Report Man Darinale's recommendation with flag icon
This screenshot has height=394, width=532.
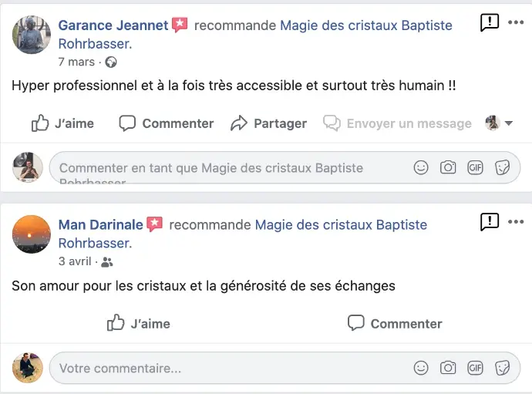pyautogui.click(x=490, y=222)
